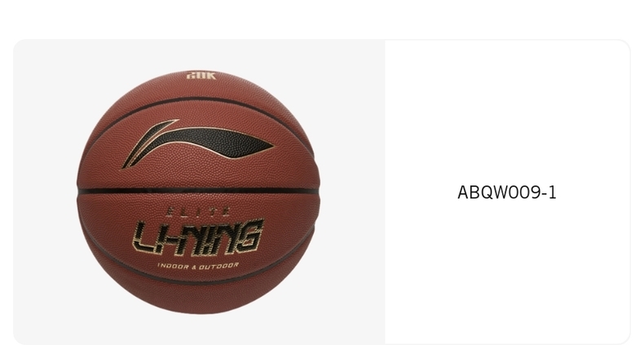Click the blank strip above the product card
The height and width of the screenshot is (345, 644).
322,20
